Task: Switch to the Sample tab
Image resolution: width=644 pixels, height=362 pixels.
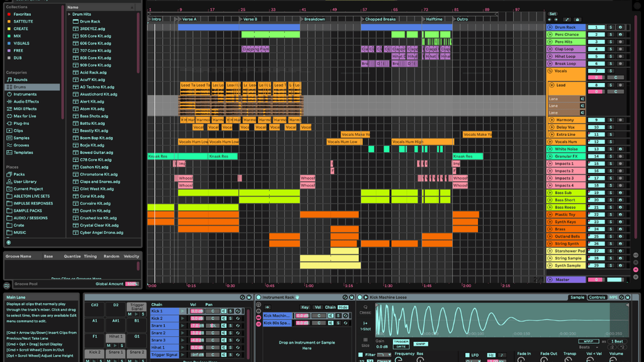Action: pyautogui.click(x=577, y=297)
